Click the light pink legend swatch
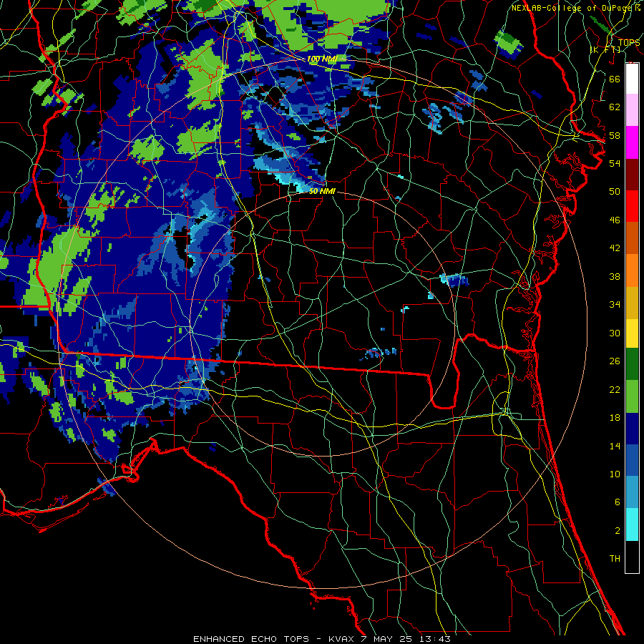The height and width of the screenshot is (644, 644). pyautogui.click(x=632, y=109)
